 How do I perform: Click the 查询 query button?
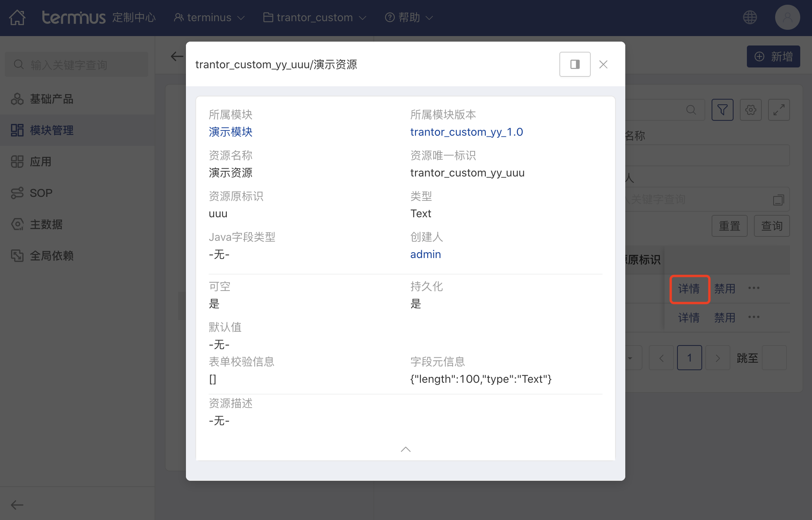772,226
